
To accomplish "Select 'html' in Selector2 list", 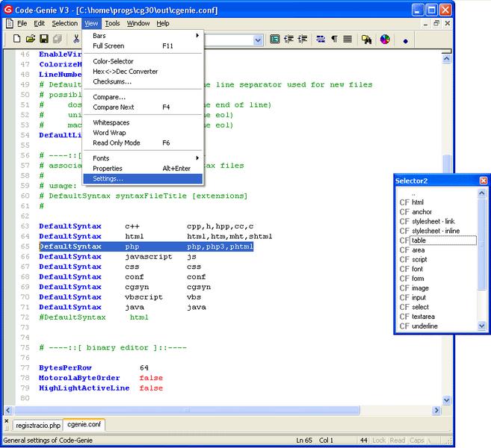I will pyautogui.click(x=418, y=202).
